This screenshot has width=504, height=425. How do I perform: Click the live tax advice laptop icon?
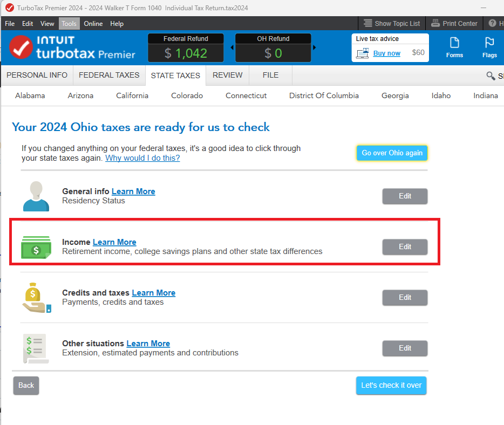pos(363,53)
